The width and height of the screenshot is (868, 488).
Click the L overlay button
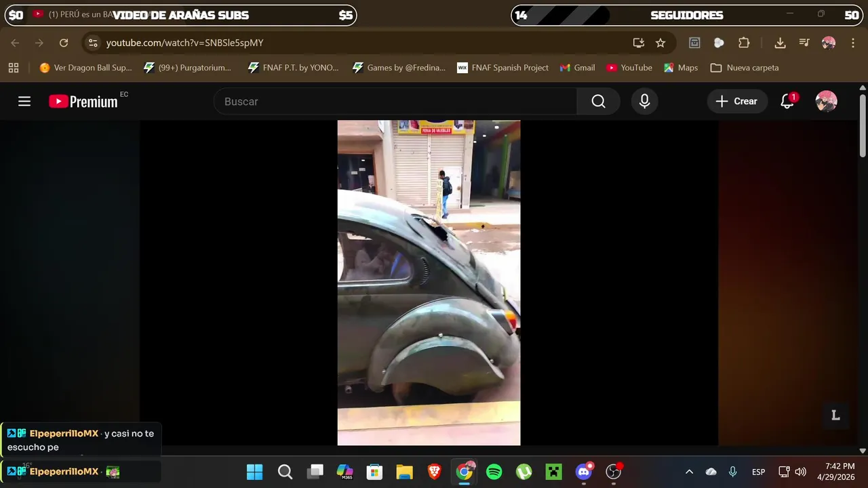tap(835, 415)
